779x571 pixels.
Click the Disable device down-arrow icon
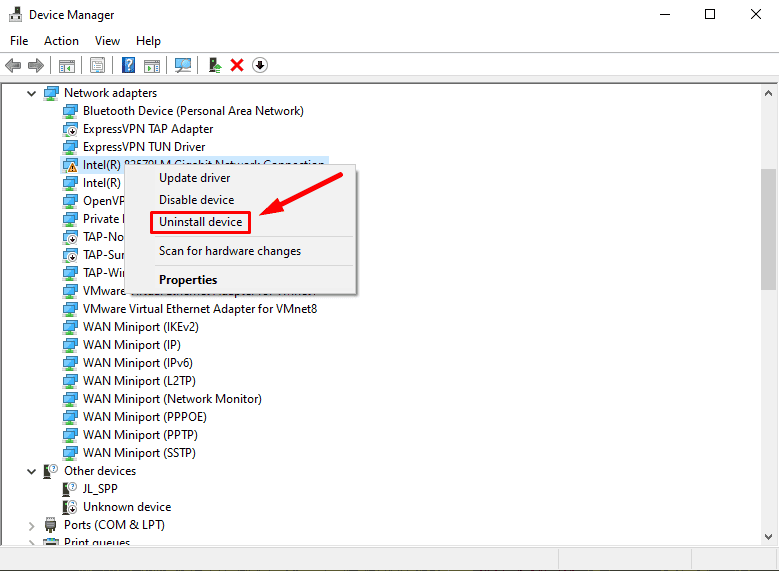[x=260, y=65]
